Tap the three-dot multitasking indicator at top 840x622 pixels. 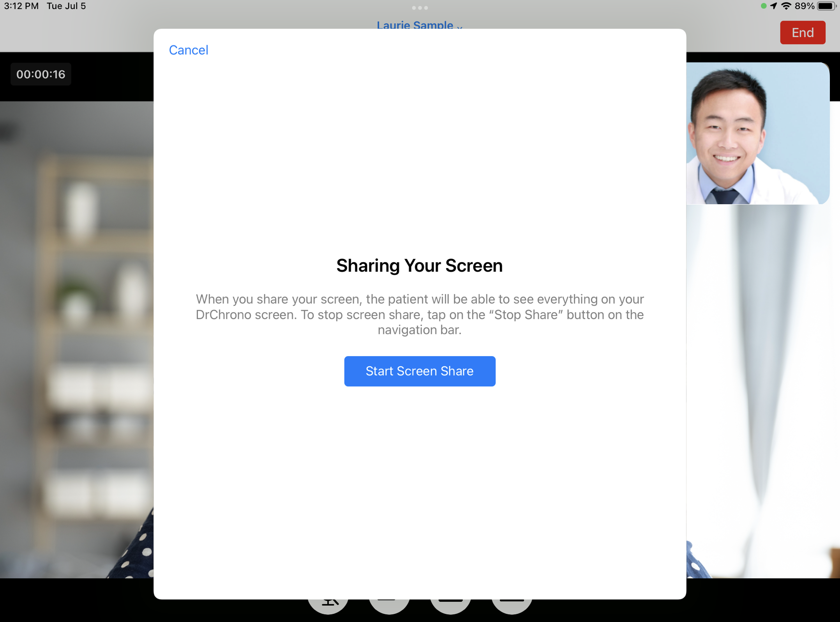(420, 8)
